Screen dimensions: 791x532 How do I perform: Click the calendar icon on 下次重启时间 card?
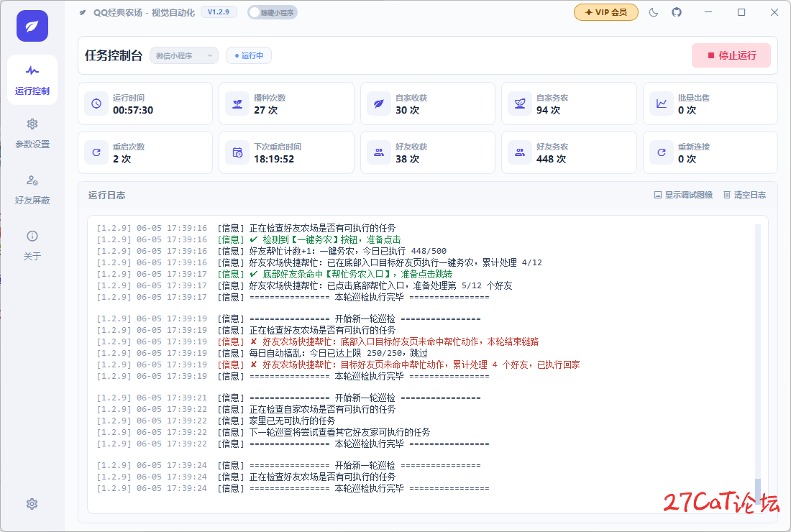237,152
